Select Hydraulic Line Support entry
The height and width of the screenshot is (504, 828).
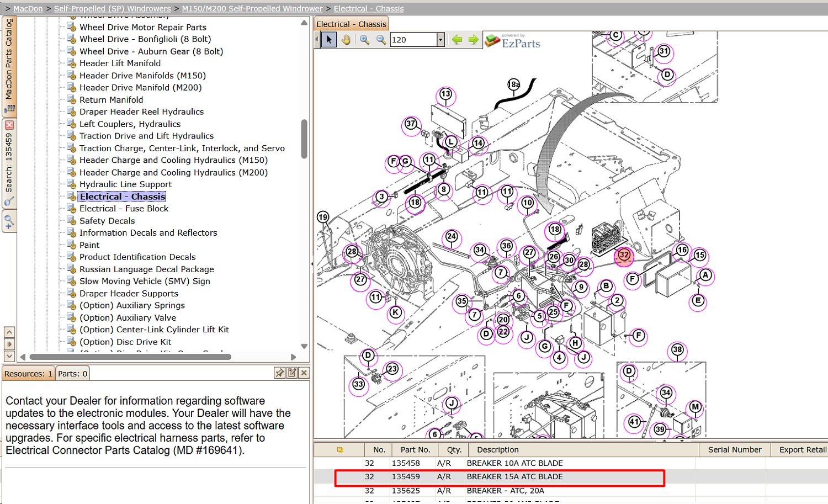[x=125, y=184]
